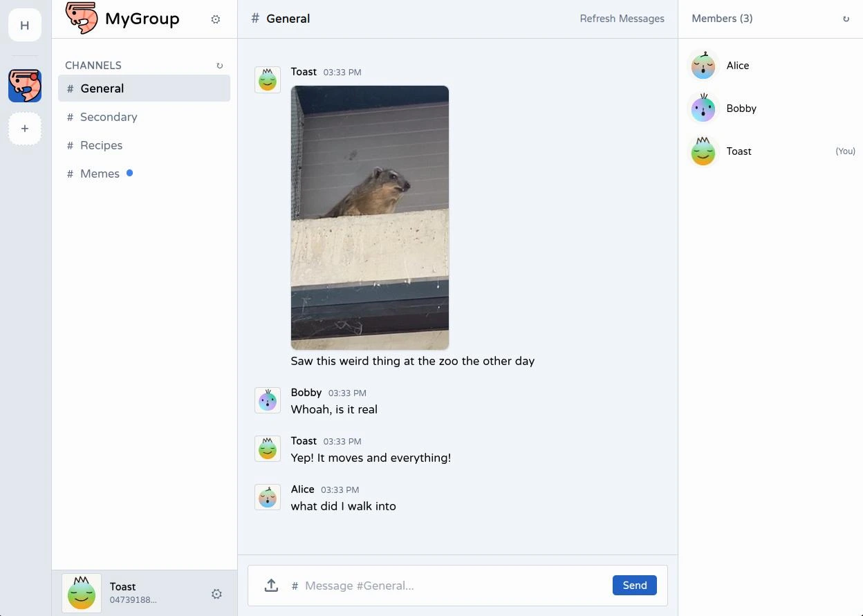Screen dimensions: 863x616
Task: Select the shrimp group icon in sidebar
Action: coord(25,86)
